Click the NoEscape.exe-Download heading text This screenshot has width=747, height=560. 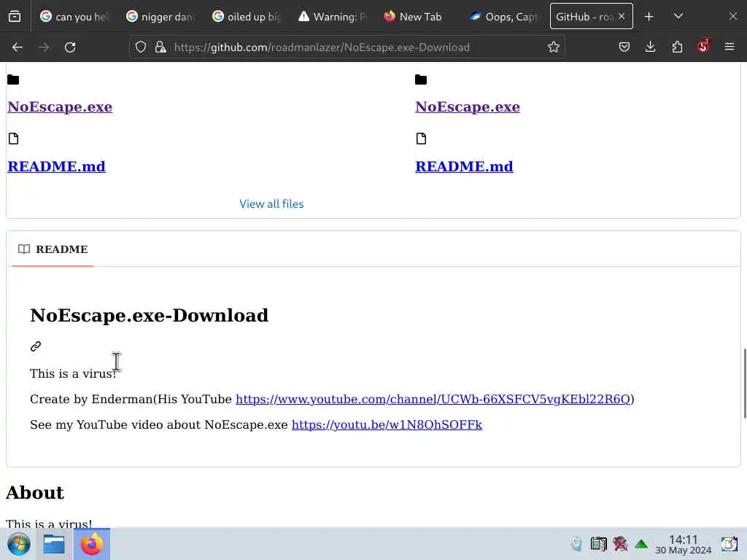[x=149, y=315]
